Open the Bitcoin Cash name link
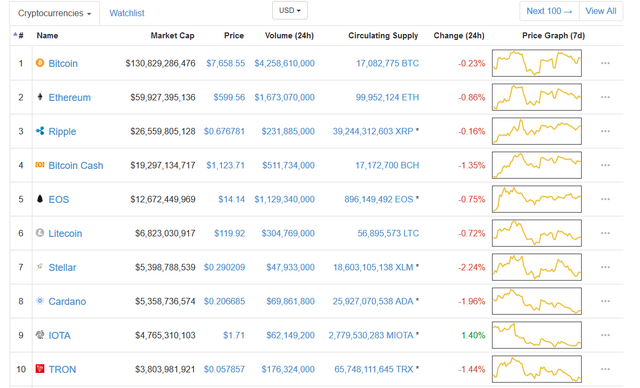Image resolution: width=640 pixels, height=388 pixels. (x=76, y=166)
